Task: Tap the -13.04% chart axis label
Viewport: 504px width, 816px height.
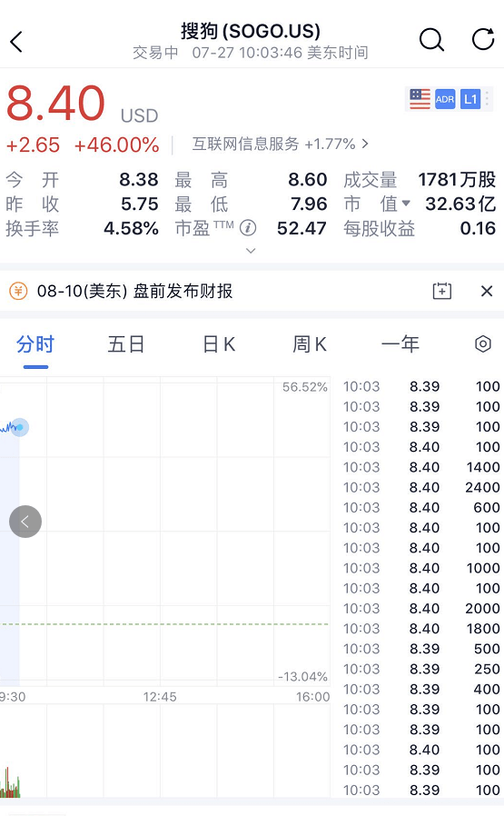Action: pyautogui.click(x=302, y=677)
